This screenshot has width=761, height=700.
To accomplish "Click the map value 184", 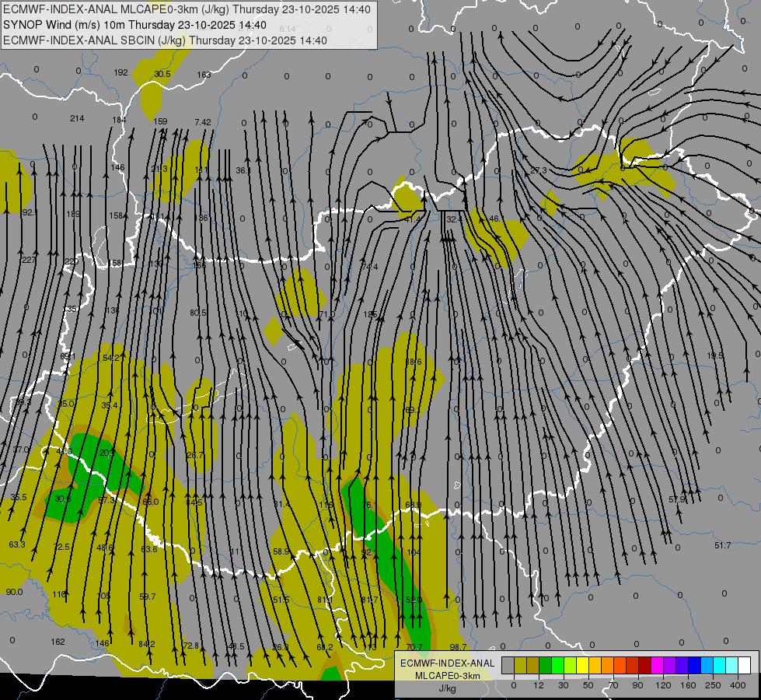I will pos(120,120).
